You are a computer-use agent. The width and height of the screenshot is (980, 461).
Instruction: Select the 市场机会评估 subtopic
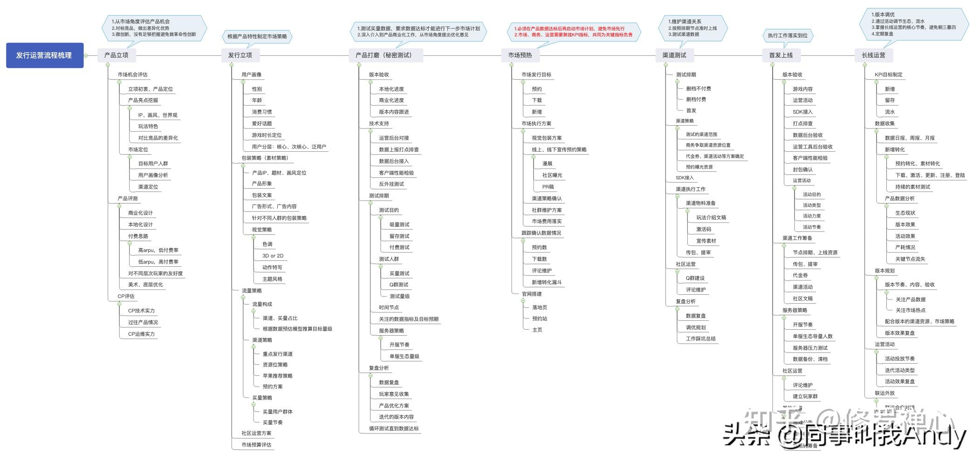pos(132,75)
